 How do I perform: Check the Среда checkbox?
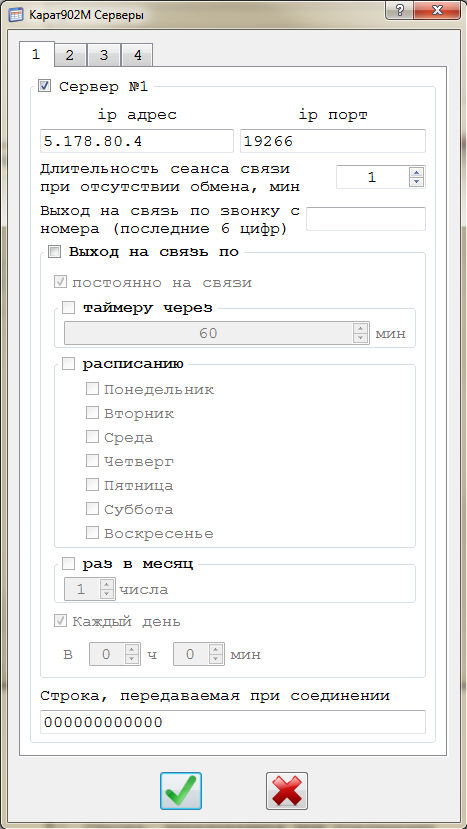point(93,437)
